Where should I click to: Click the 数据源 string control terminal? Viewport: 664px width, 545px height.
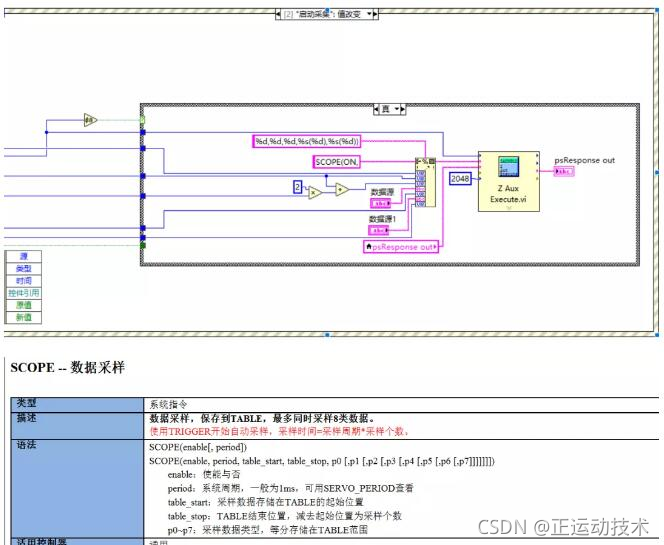click(x=381, y=203)
